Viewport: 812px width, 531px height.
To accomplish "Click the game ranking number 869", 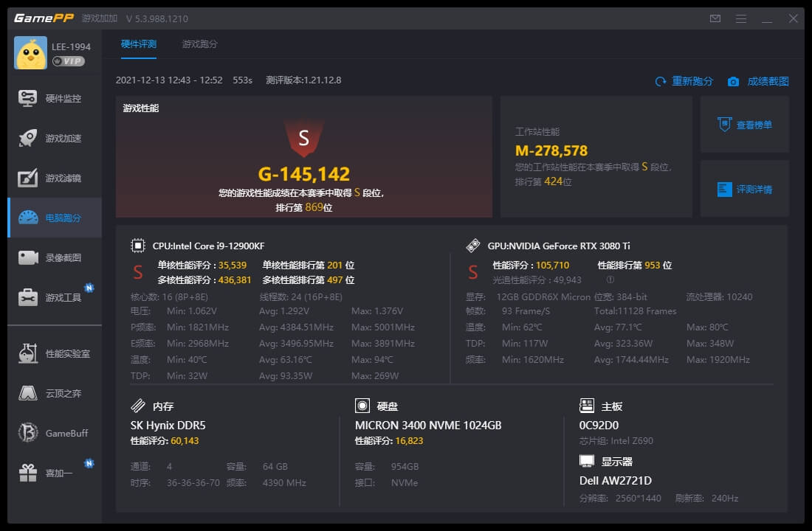I will pyautogui.click(x=314, y=207).
